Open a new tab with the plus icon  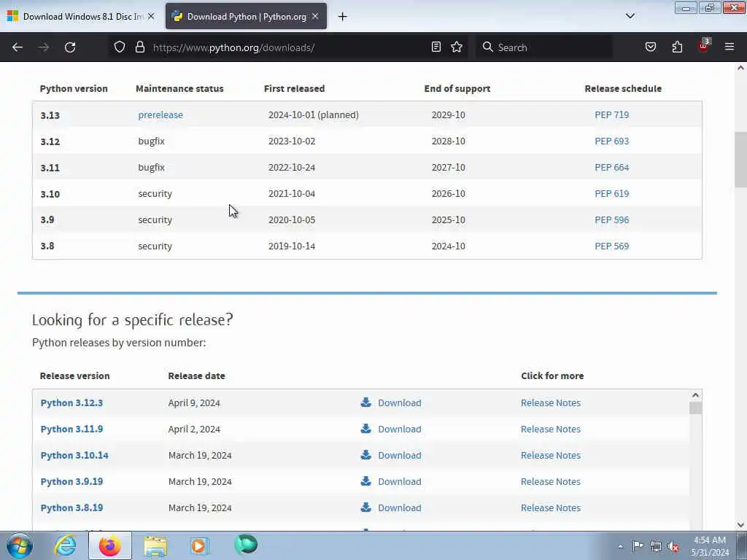pos(343,17)
